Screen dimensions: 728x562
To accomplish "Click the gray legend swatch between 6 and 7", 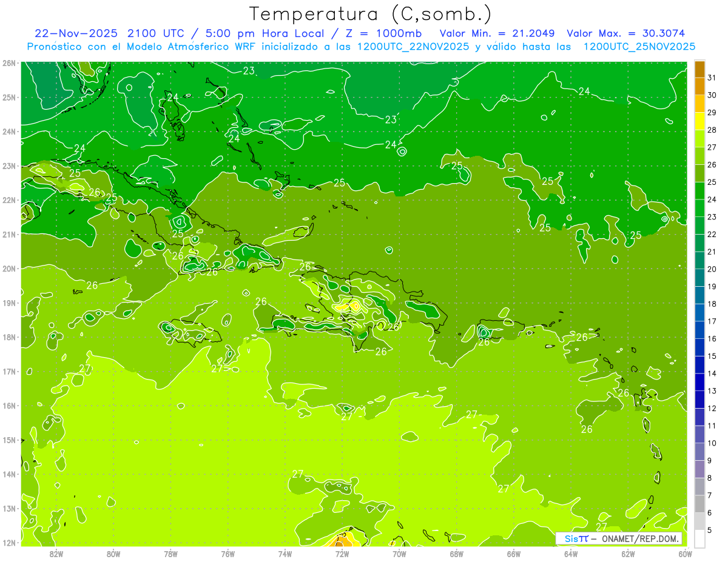I will pos(699,504).
